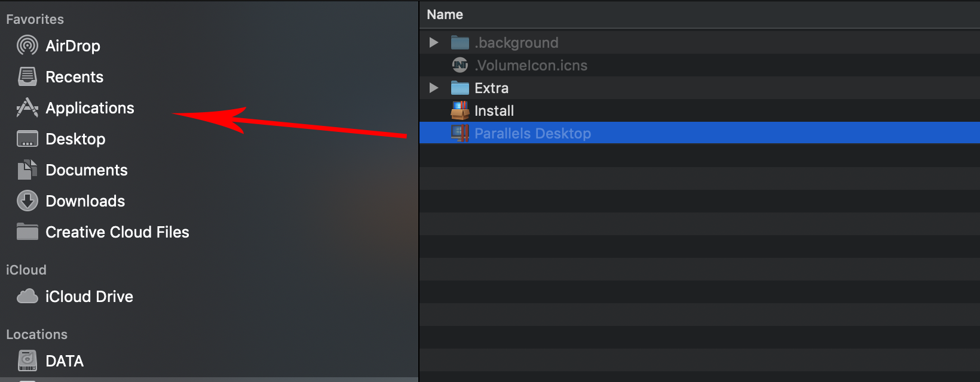Click the Creative Cloud Files folder icon
The width and height of the screenshot is (980, 382).
coord(27,232)
